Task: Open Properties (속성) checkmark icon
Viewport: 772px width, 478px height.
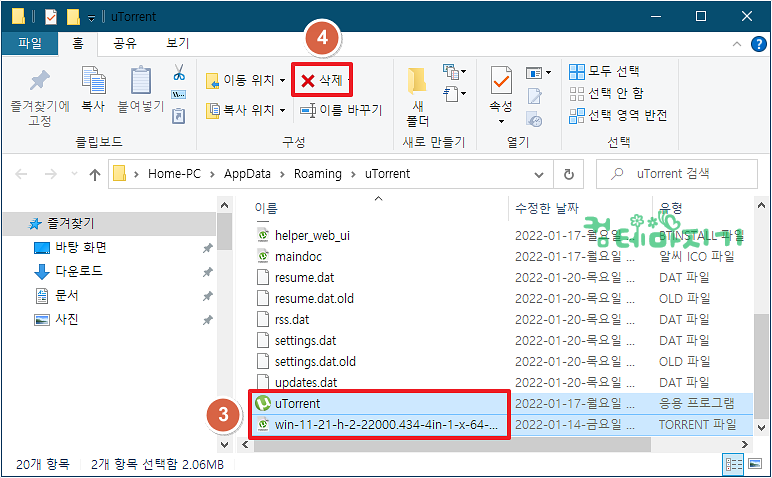Action: click(501, 81)
